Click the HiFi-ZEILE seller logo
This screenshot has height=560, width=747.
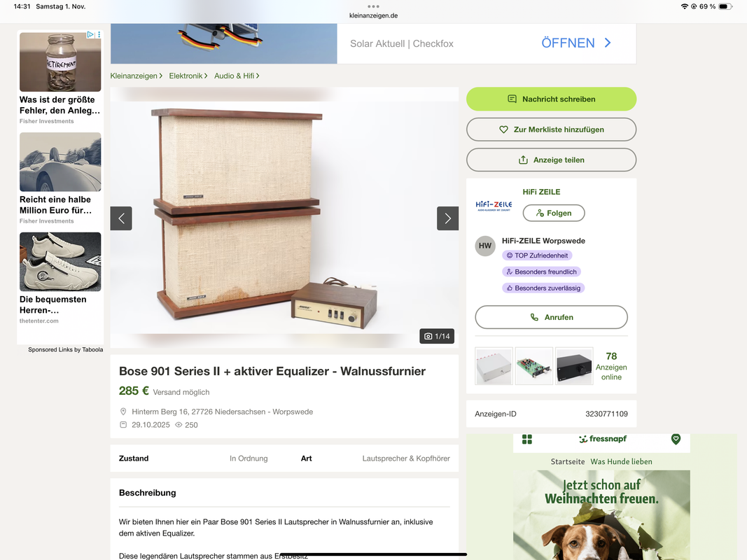[x=494, y=206]
